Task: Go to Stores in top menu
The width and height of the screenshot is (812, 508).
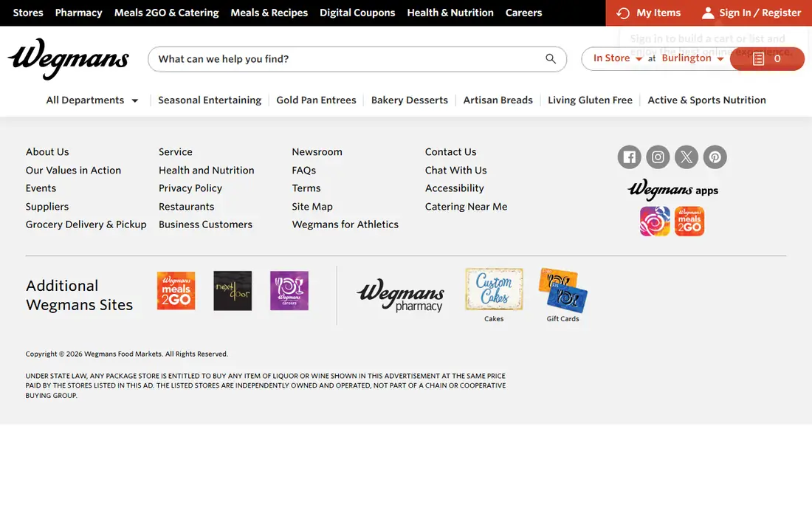Action: 28,13
